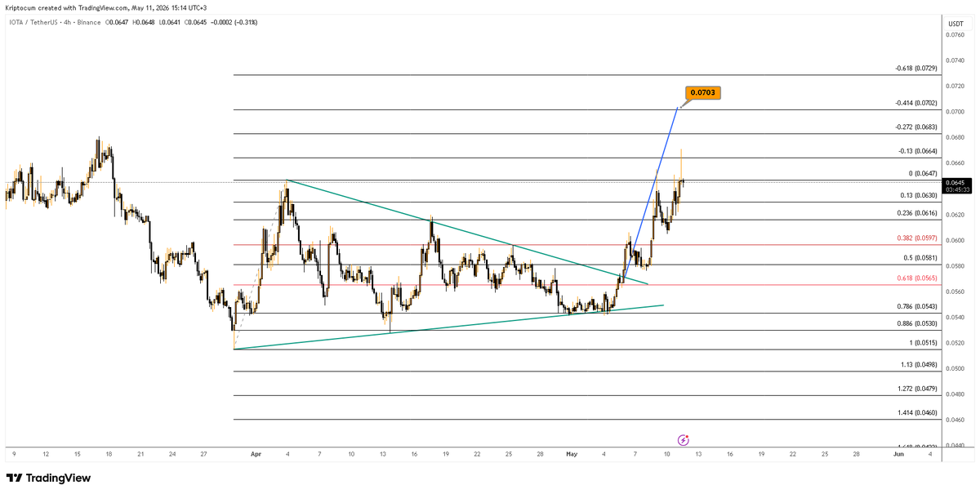
Task: Click the current price tag 0.0645
Action: click(x=956, y=185)
